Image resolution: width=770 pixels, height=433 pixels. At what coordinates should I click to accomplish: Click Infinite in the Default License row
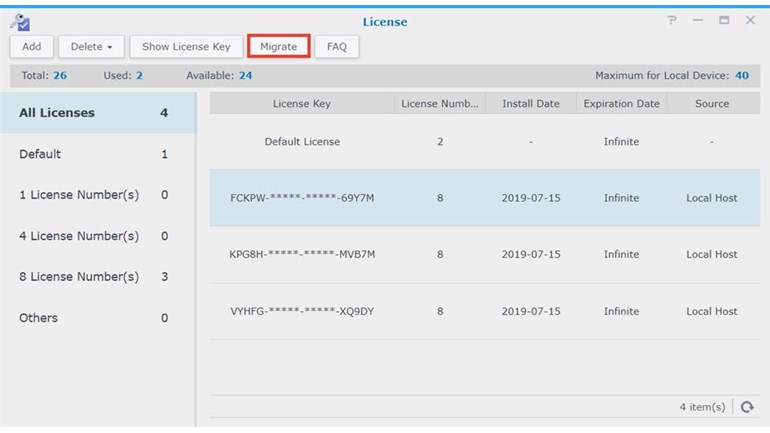click(621, 142)
